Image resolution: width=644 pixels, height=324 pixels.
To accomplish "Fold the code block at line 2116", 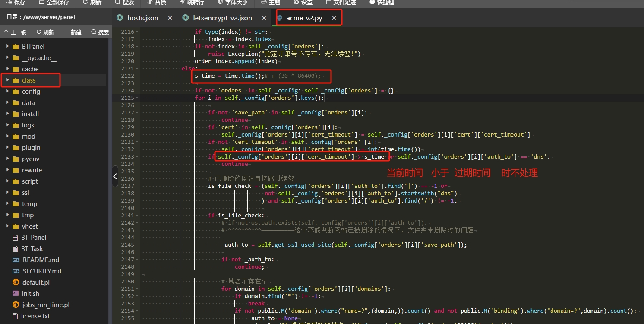I will pos(137,32).
